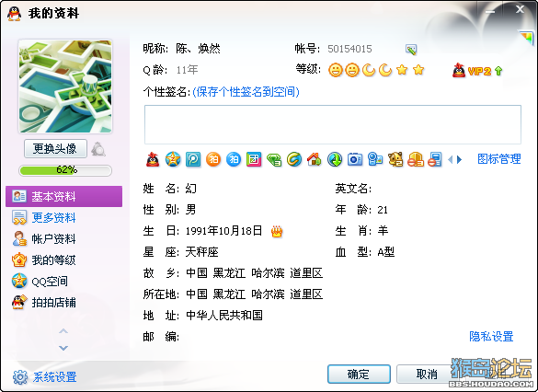
Task: Open the blue Paipai icon
Action: (234, 159)
